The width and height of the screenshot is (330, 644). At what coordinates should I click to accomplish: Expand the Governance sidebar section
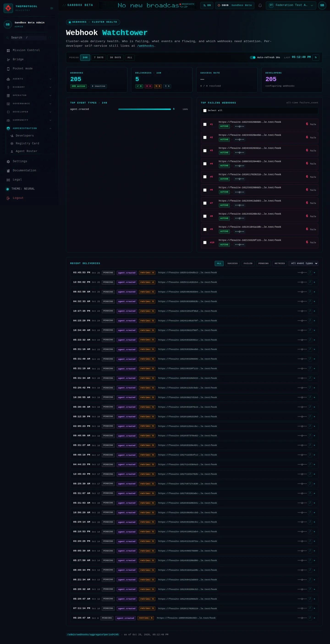tap(29, 104)
